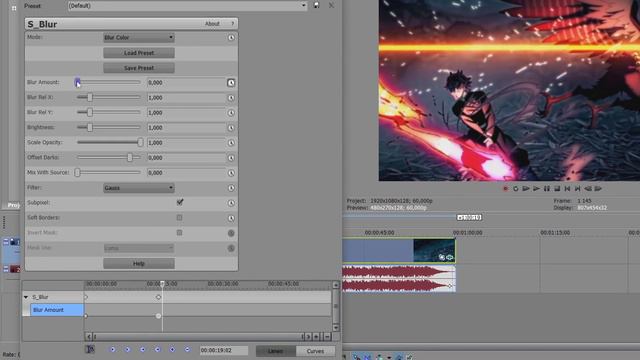Screen dimensions: 640x360
Task: Enable animation clock for Blur Rel Y
Action: (x=231, y=113)
